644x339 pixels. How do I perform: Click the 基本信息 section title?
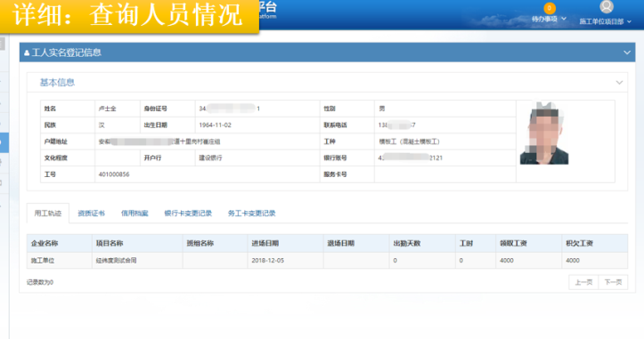57,83
